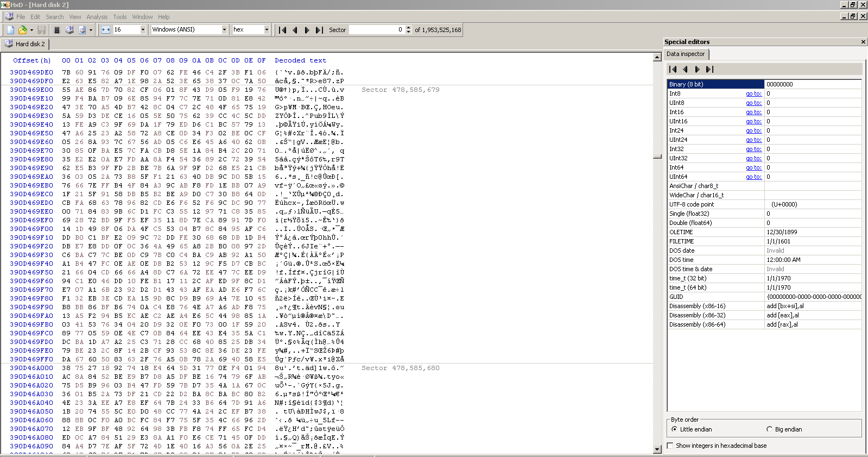Click the Int24 'go to:' link

tap(753, 130)
